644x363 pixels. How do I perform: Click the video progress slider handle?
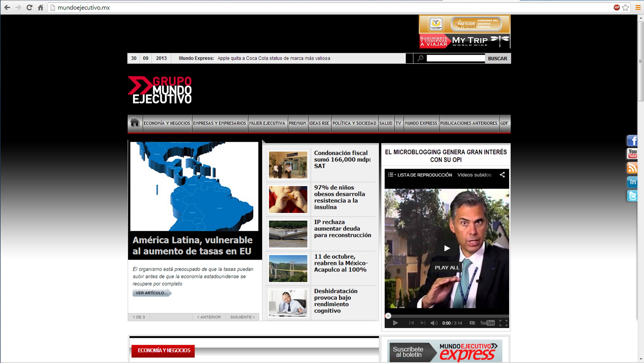(x=388, y=316)
